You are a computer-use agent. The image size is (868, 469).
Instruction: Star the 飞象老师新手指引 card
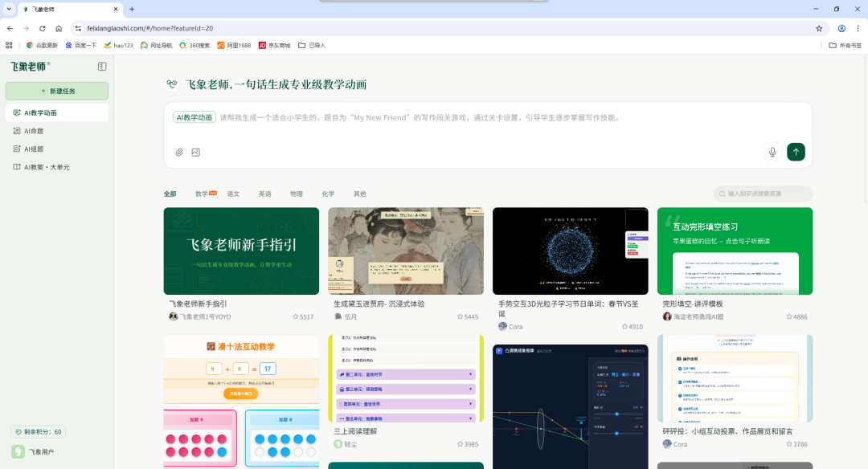point(296,316)
